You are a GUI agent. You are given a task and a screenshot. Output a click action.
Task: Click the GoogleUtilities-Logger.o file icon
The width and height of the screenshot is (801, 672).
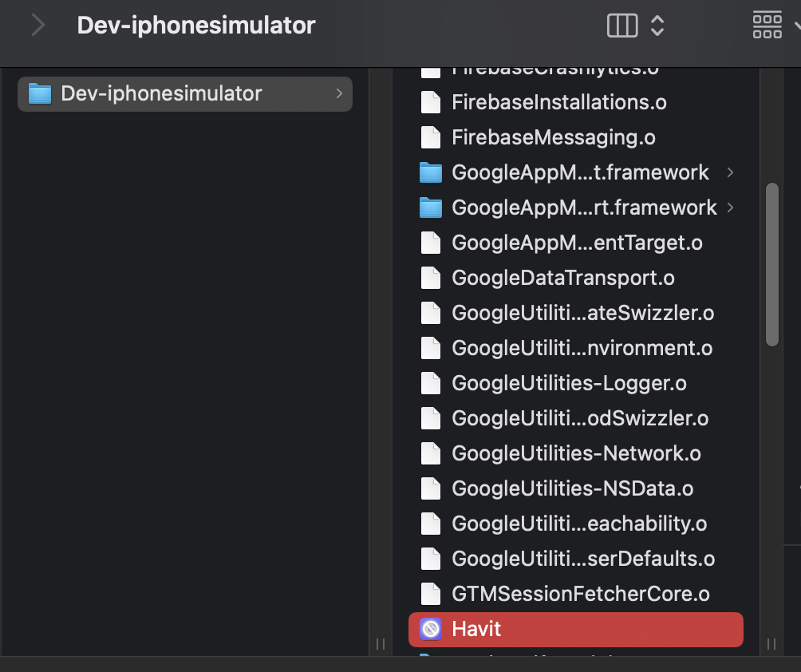[431, 383]
